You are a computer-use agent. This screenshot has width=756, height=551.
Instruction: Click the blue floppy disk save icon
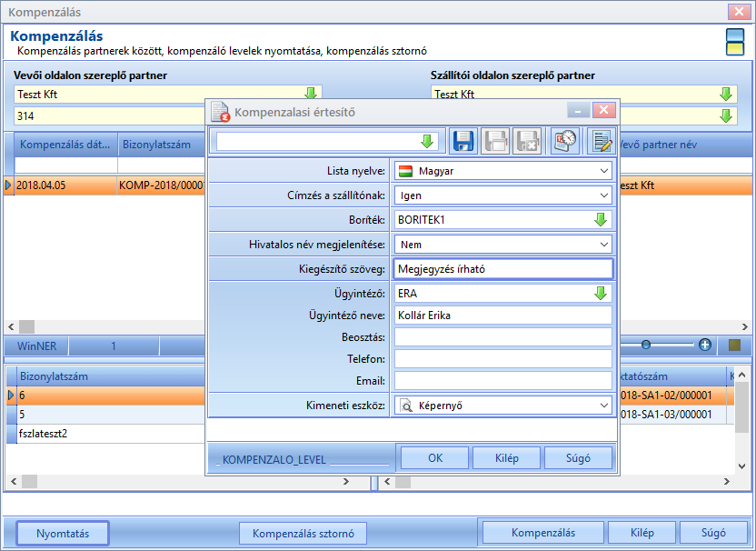click(x=463, y=141)
